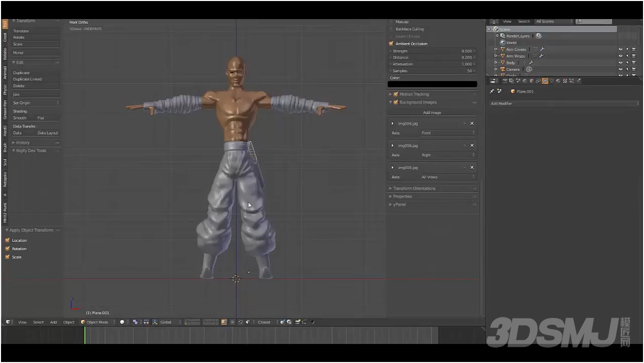This screenshot has width=644, height=363.
Task: Open the Mesh Data properties tab icon
Action: click(552, 80)
